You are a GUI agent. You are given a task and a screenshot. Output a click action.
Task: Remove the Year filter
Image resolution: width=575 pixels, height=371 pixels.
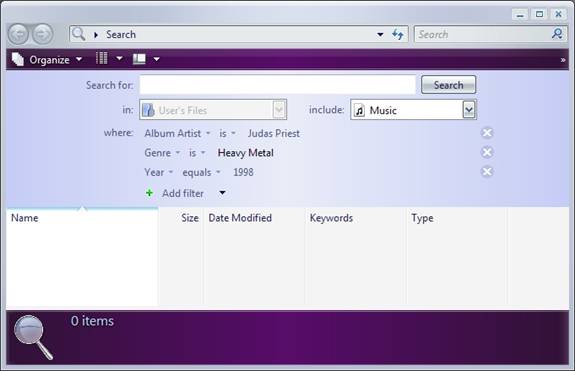(487, 172)
